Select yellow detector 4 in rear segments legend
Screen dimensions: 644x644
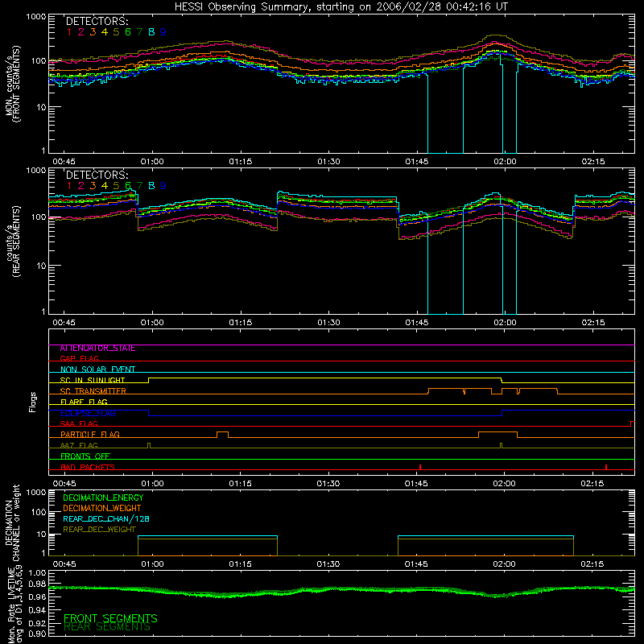105,186
